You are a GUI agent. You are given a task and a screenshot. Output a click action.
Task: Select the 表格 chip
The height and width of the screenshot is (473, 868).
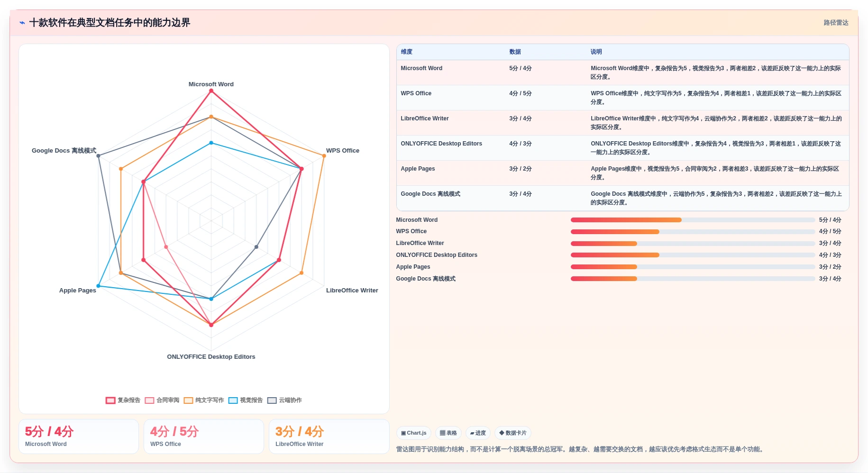[448, 433]
